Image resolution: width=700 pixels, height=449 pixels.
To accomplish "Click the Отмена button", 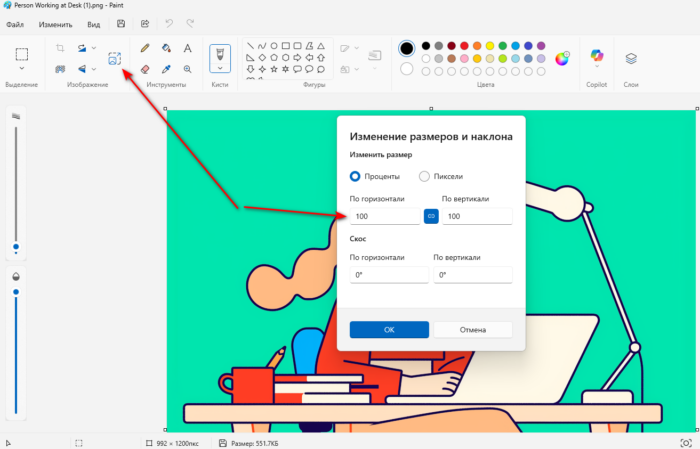I will tap(473, 330).
